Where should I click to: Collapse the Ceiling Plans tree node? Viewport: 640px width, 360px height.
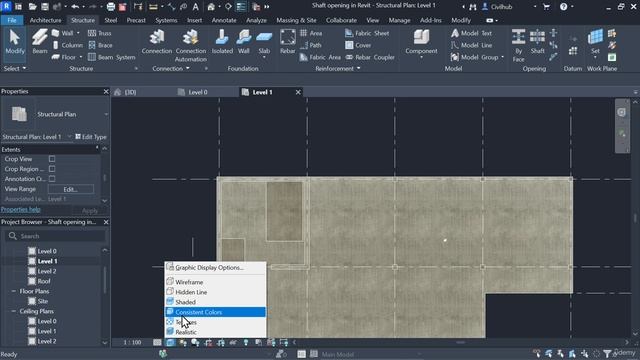click(x=14, y=311)
